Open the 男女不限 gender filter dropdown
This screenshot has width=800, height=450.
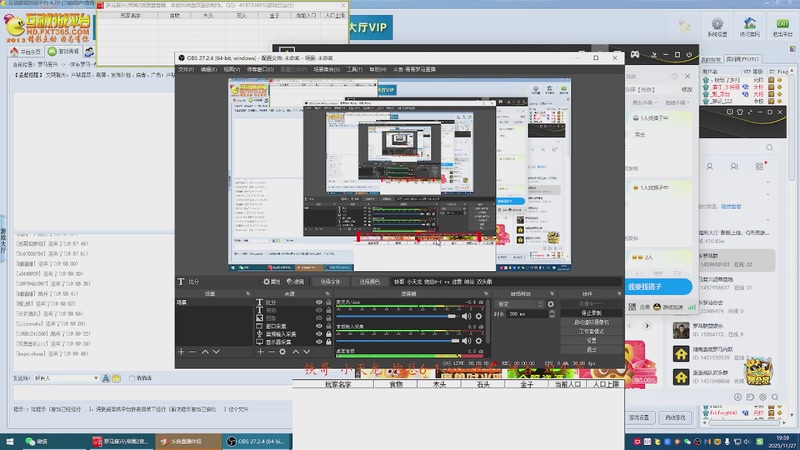pyautogui.click(x=645, y=103)
